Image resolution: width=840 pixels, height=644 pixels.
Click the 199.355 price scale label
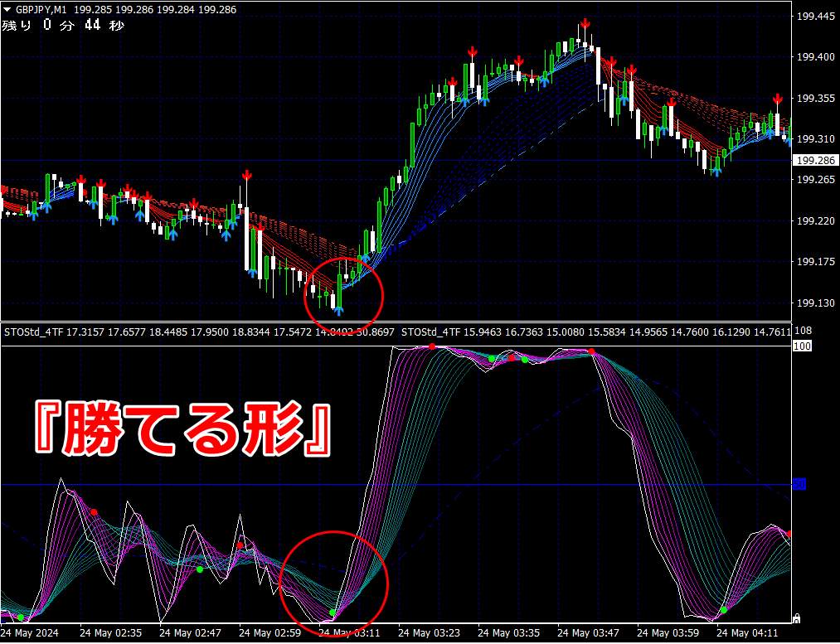click(x=816, y=99)
